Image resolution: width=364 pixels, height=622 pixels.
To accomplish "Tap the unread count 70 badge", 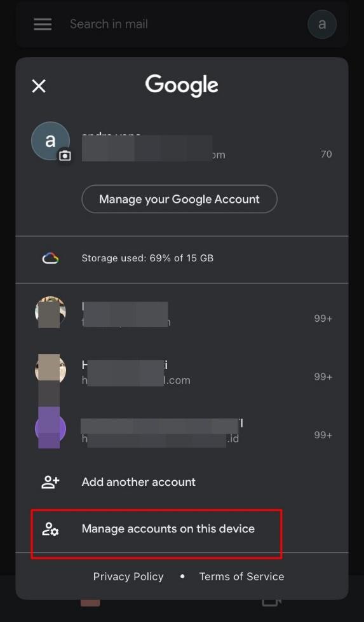I will (326, 154).
